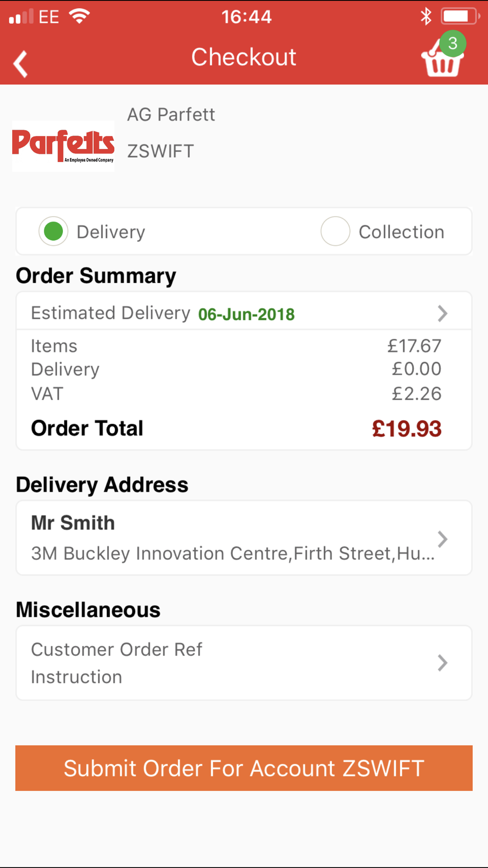488x868 pixels.
Task: Expand the Customer Order Ref chevron
Action: pyautogui.click(x=442, y=663)
